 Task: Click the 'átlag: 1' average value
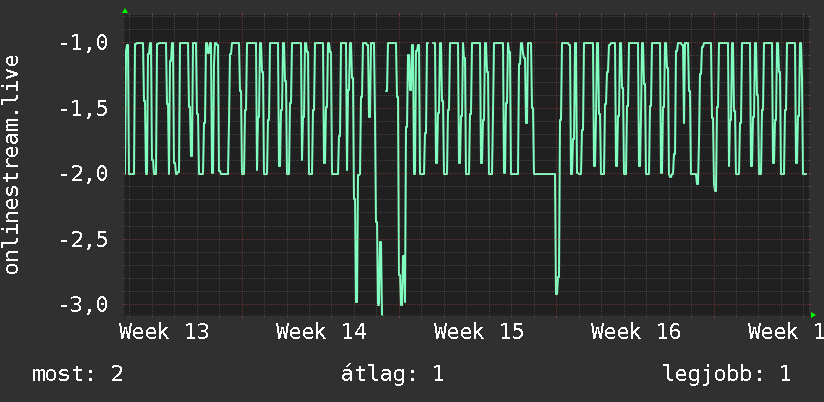pyautogui.click(x=392, y=374)
